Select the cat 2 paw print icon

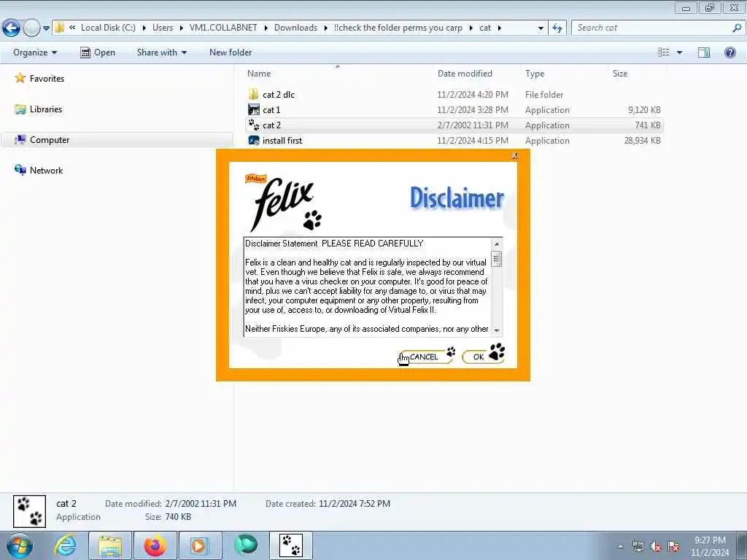254,125
